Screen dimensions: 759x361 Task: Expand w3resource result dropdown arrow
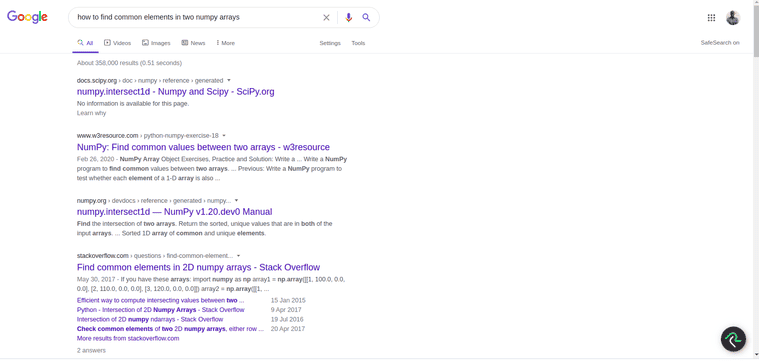point(224,135)
